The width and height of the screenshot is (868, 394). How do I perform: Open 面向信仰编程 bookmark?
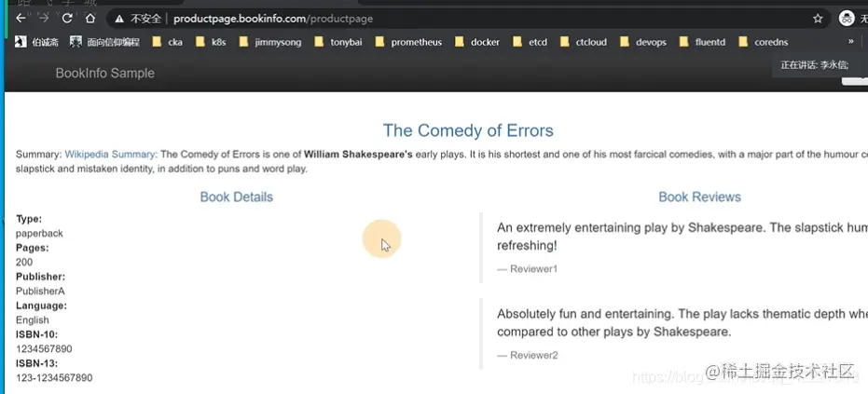click(105, 42)
